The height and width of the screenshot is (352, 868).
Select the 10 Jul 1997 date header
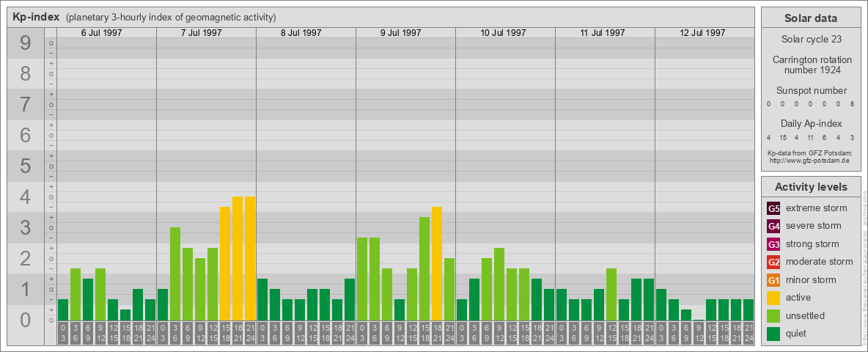point(503,33)
